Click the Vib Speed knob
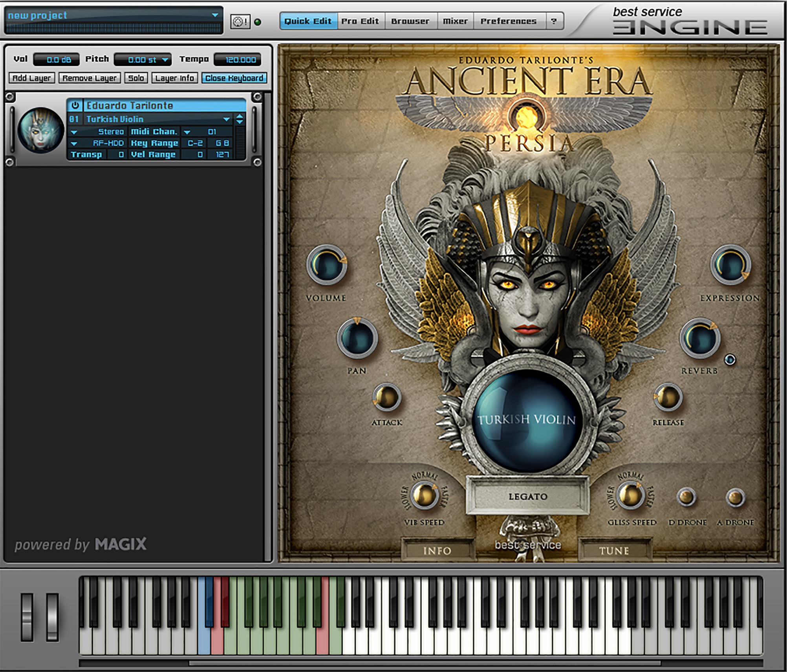The image size is (787, 672). coord(424,495)
